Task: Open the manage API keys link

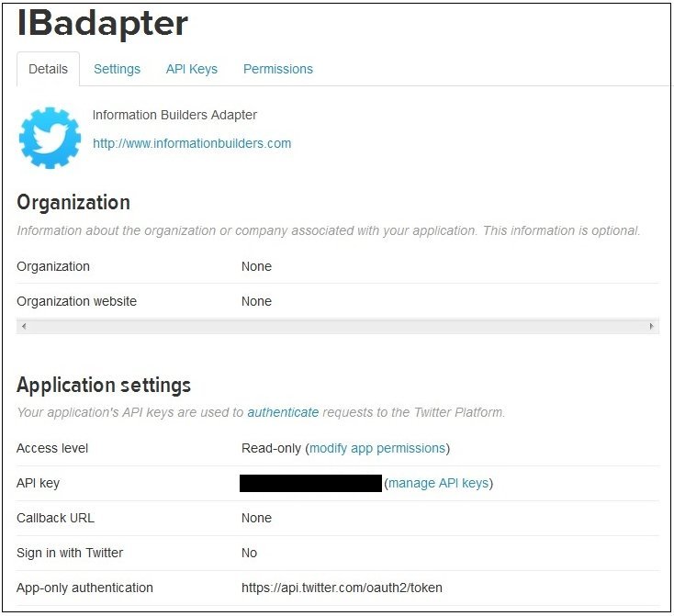Action: click(x=438, y=483)
